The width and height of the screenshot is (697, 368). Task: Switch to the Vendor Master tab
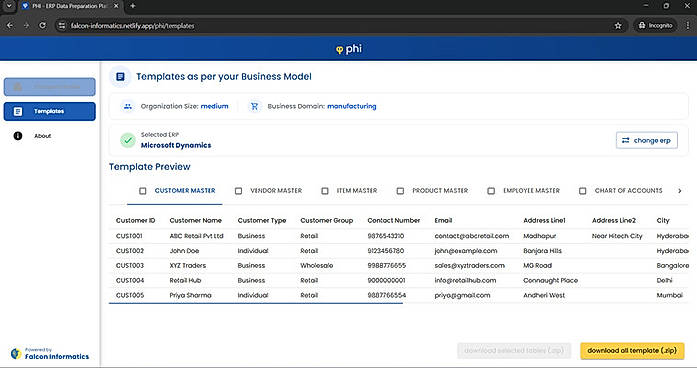[276, 191]
